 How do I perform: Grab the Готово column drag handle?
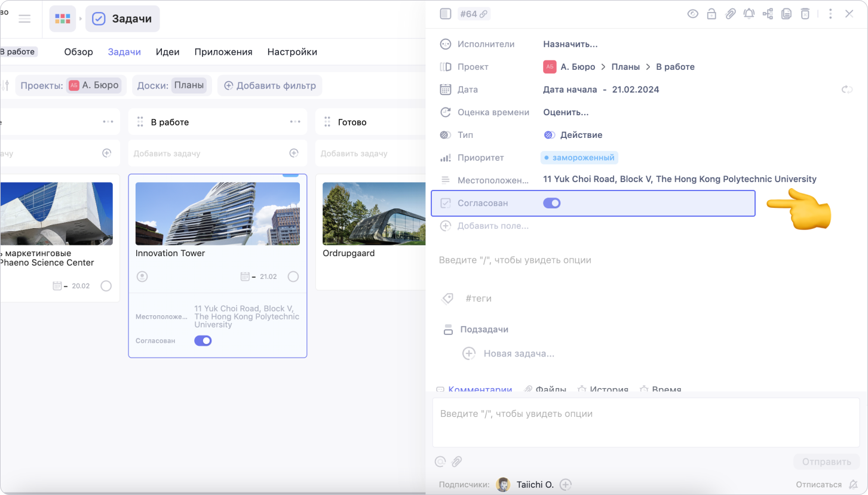pos(327,122)
